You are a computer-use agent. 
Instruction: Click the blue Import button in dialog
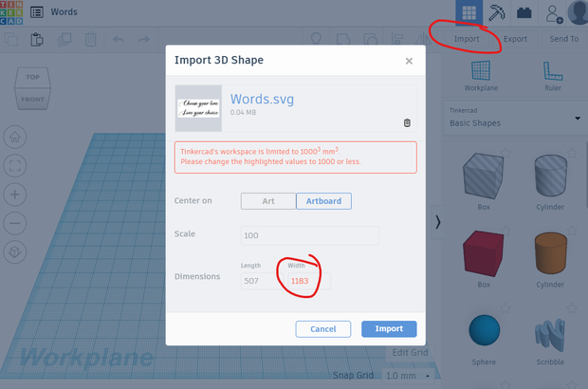[389, 329]
